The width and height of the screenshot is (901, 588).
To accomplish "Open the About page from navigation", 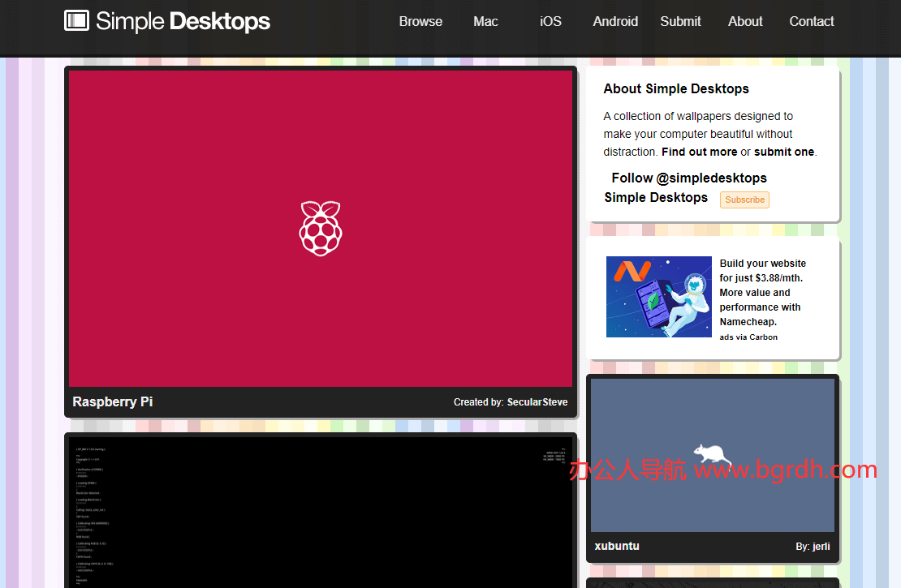I will 744,22.
